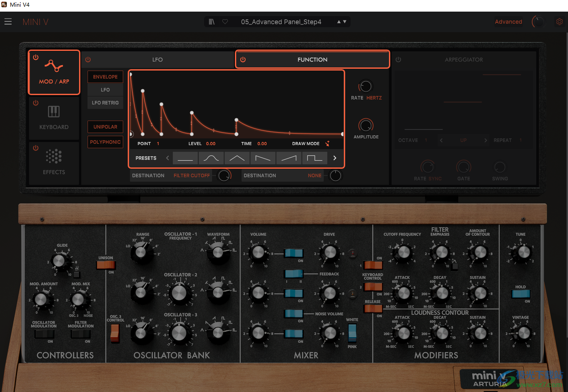The image size is (568, 392).
Task: Switch to the Effects panel tab
Action: point(54,163)
